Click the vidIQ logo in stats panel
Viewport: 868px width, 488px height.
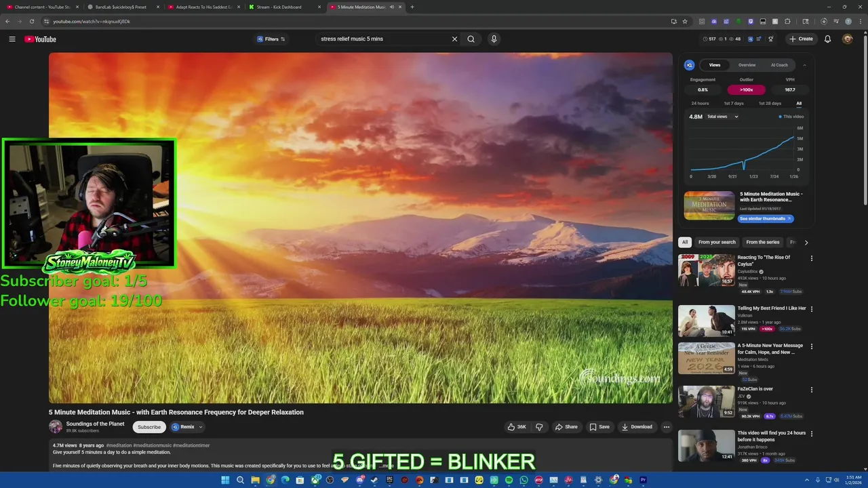(689, 65)
